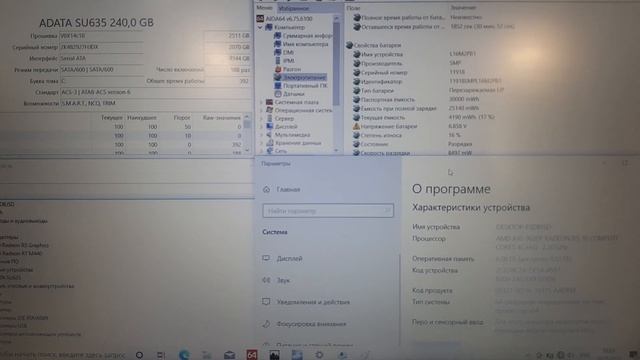Expand Сервер node in AIDA64
The width and height of the screenshot is (640, 360).
tap(261, 118)
